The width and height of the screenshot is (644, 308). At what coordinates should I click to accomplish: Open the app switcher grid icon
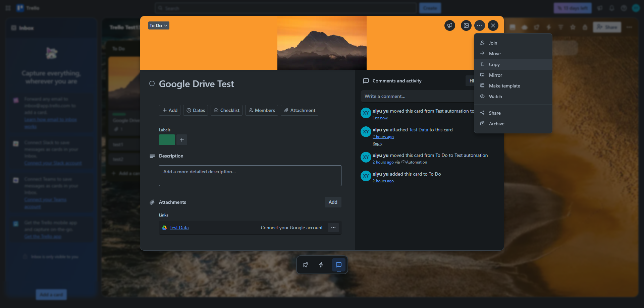(x=8, y=8)
